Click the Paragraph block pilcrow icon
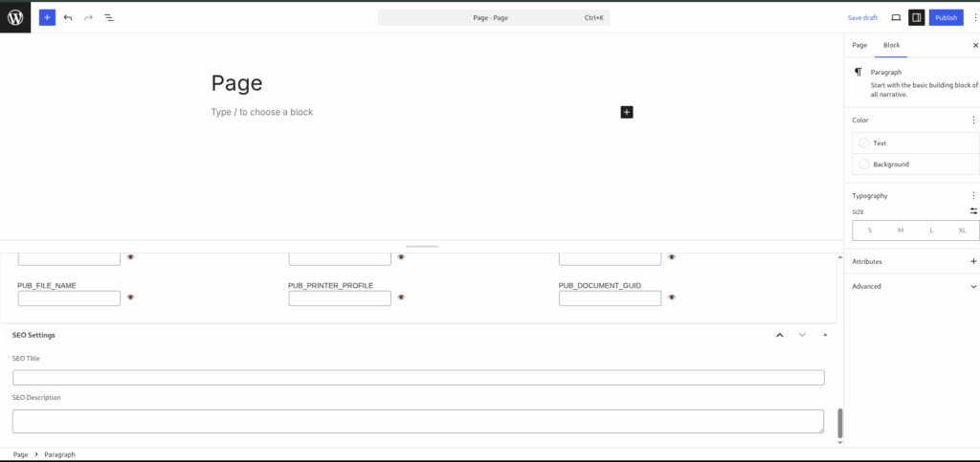980x462 pixels. pos(858,73)
